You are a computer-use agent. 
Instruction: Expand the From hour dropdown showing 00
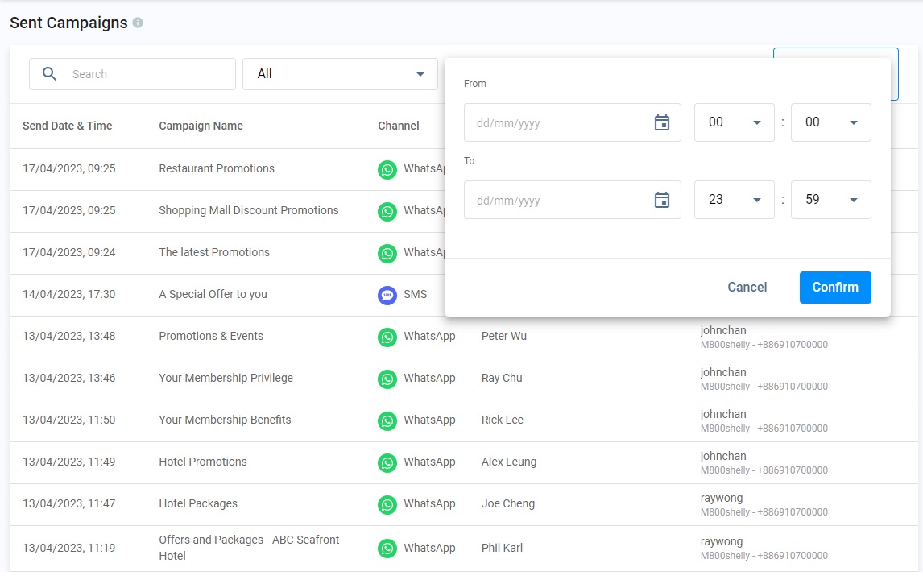point(734,122)
